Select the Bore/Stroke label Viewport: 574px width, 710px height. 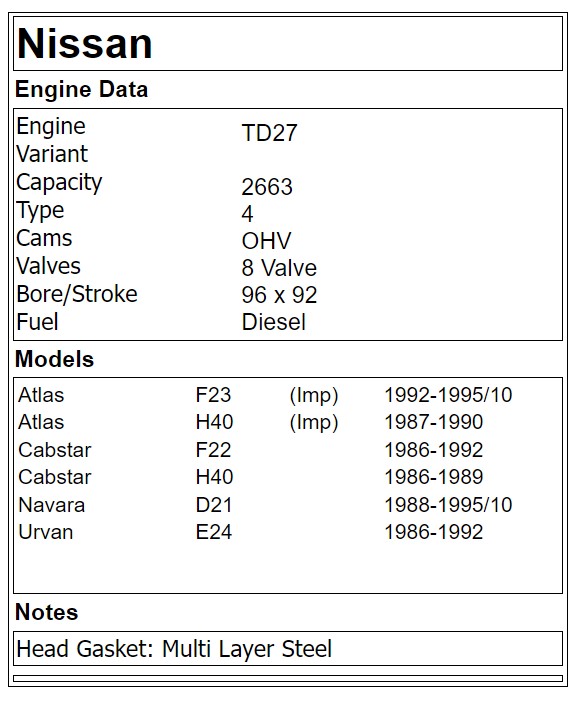tap(77, 294)
